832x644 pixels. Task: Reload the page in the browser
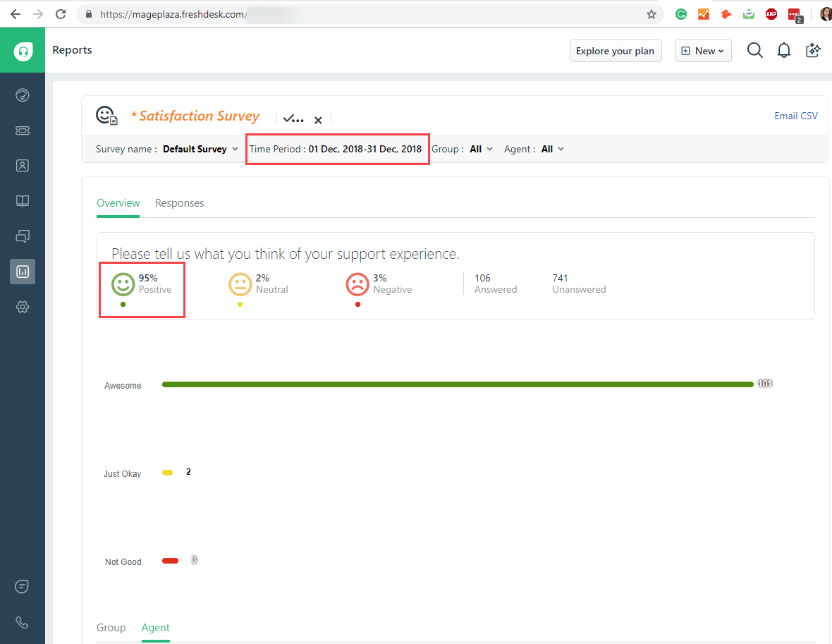[x=61, y=14]
